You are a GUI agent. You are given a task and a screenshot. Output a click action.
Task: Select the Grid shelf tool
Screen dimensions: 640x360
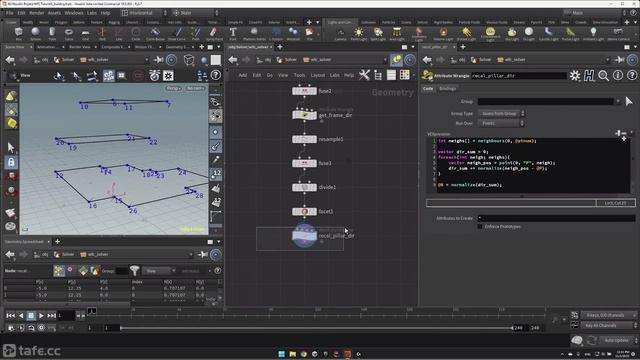tap(85, 33)
